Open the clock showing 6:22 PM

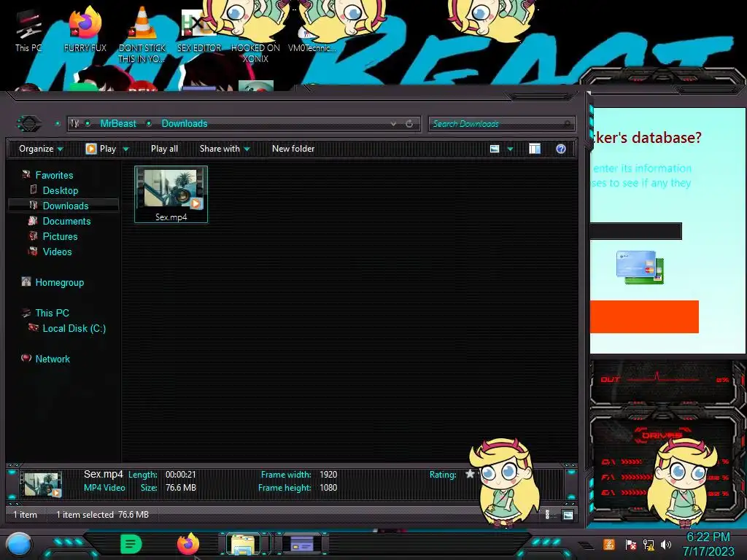pos(708,544)
